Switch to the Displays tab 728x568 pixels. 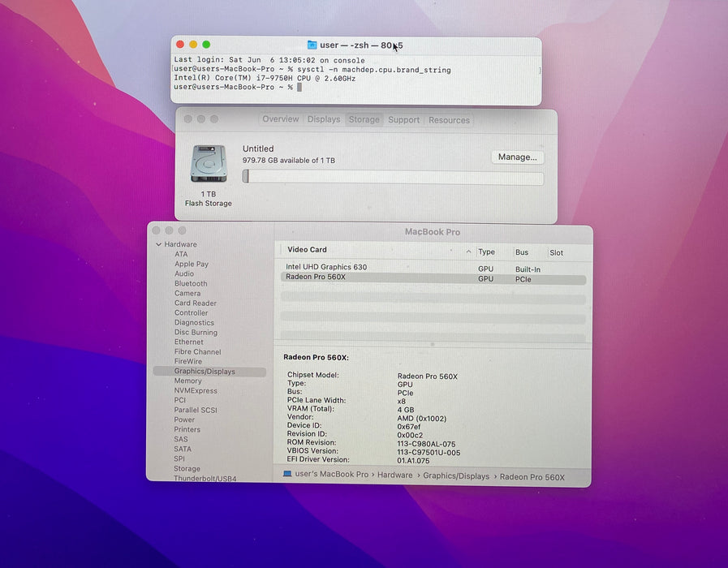point(324,119)
